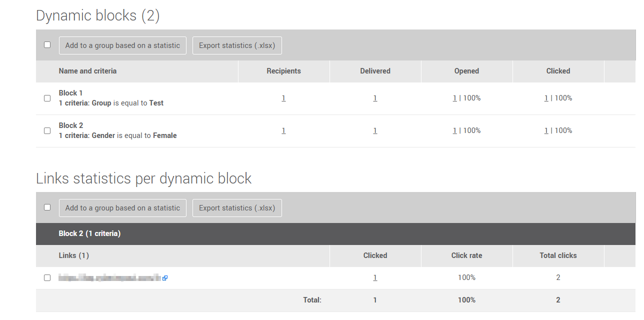The image size is (644, 320).
Task: Click the 'Click rate' column header
Action: (x=466, y=255)
